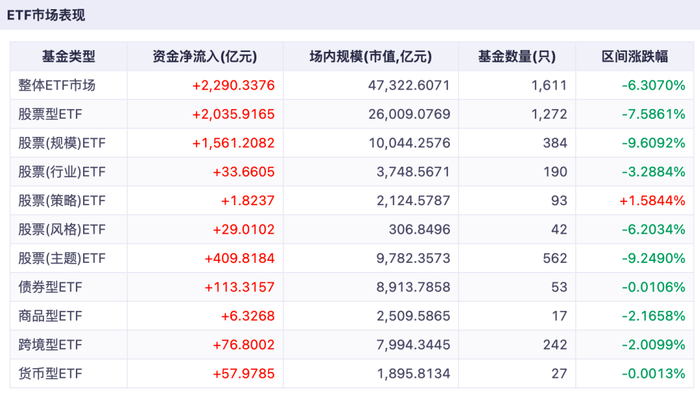This screenshot has height=396, width=700.
Task: Click the 资金净流入(亿元) column header
Action: [205, 57]
